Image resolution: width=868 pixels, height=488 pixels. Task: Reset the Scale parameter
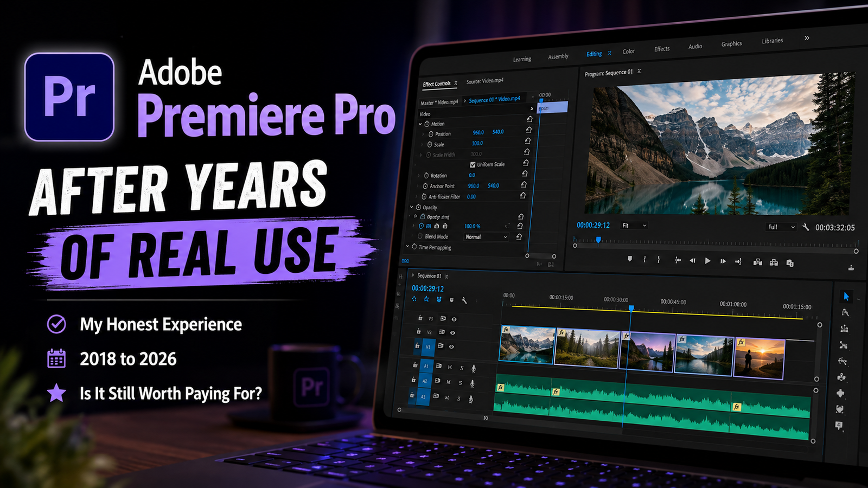coord(528,141)
